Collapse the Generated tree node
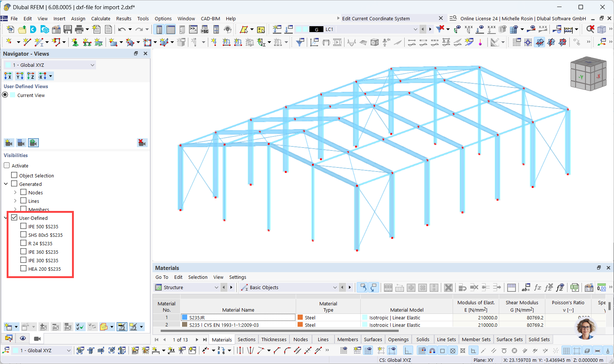 (6, 184)
